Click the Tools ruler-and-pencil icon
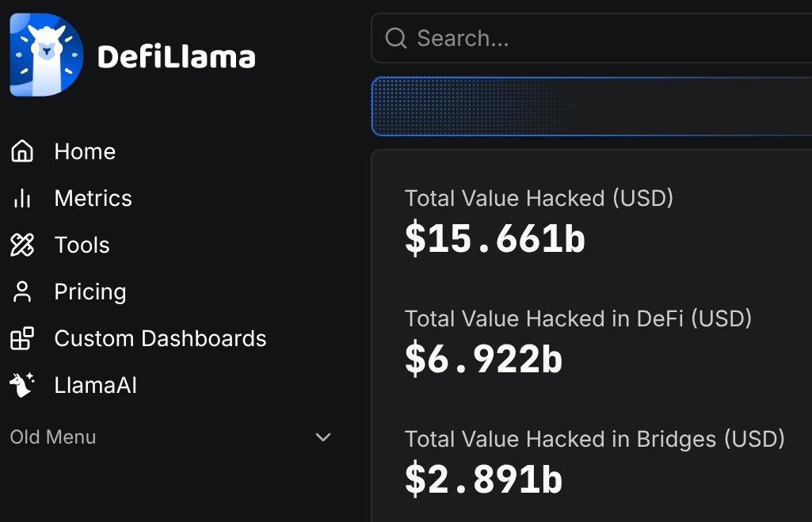The image size is (812, 522). (21, 245)
